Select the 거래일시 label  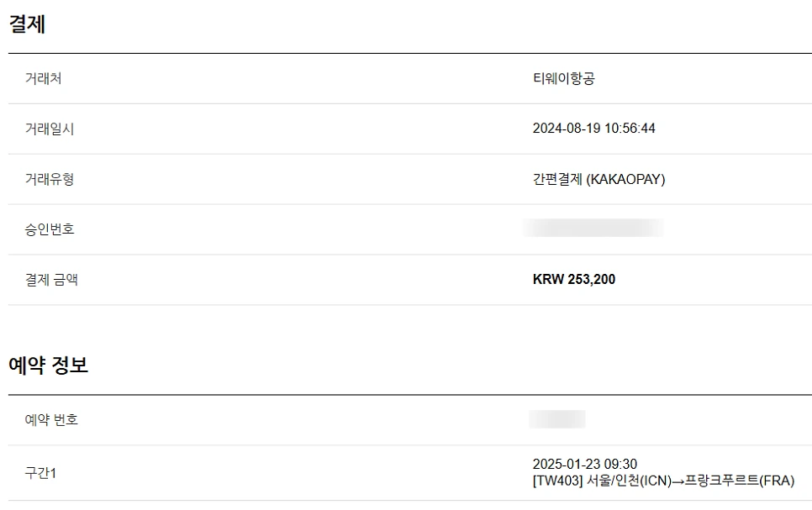(x=50, y=129)
